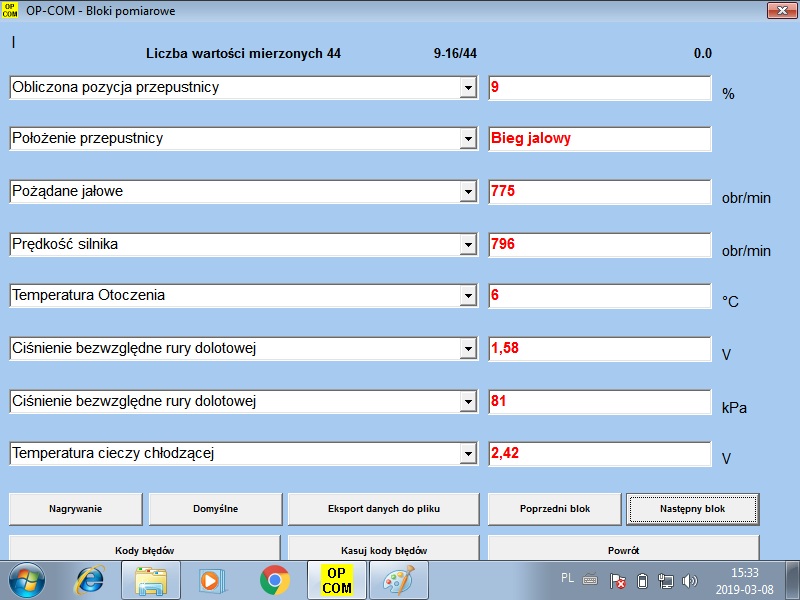Launch Internet Explorer from taskbar
The width and height of the screenshot is (800, 600).
point(91,580)
